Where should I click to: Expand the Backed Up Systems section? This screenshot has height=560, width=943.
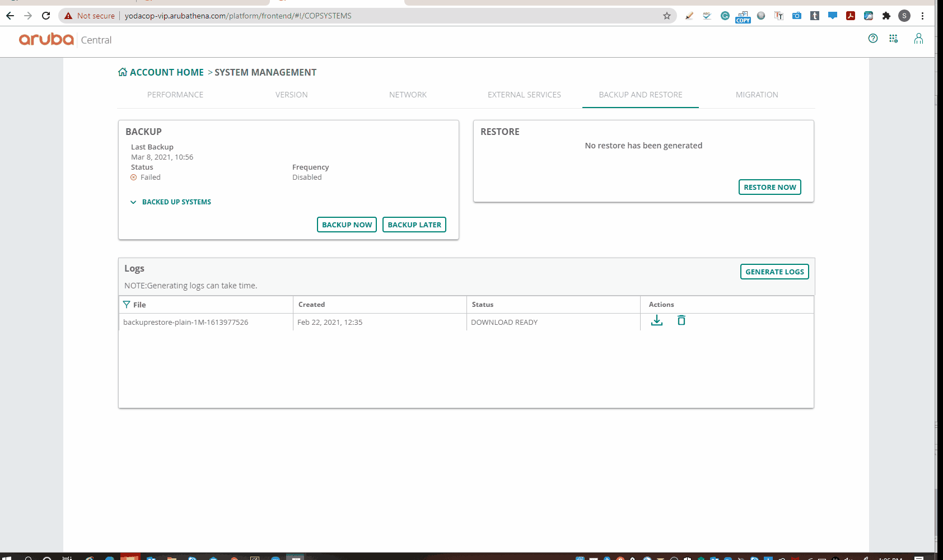click(x=171, y=202)
